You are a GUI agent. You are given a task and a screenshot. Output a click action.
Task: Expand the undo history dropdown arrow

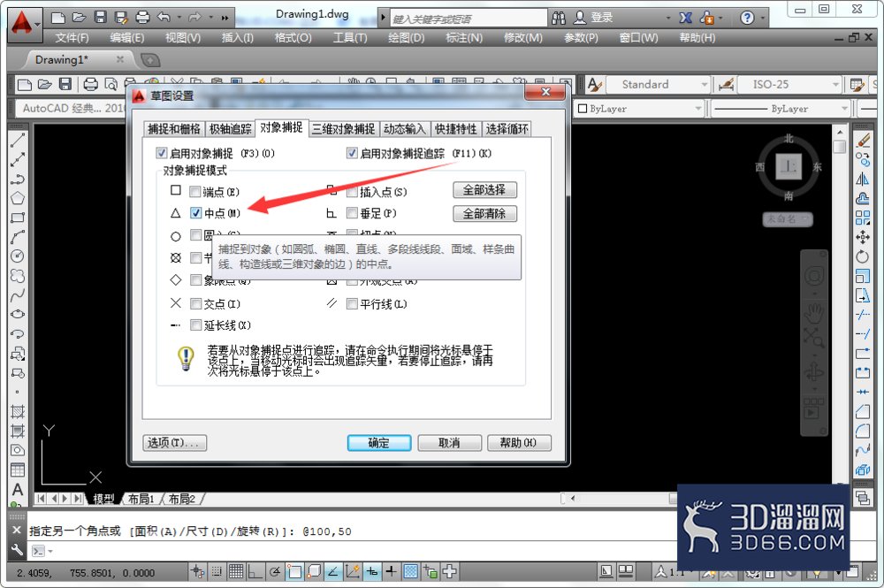click(179, 18)
